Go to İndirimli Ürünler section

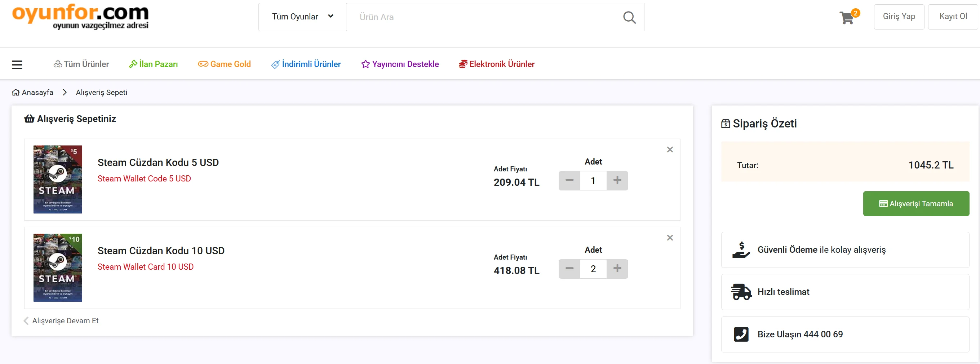[x=306, y=64]
